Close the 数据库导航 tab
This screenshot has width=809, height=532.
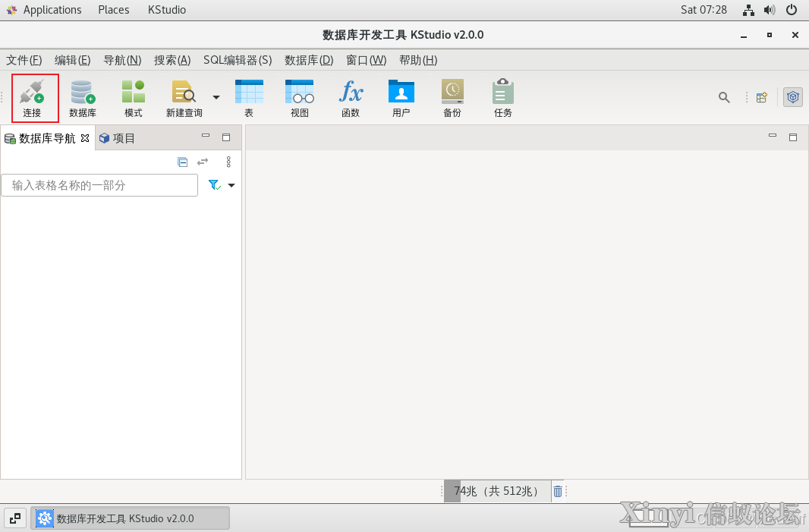pyautogui.click(x=85, y=138)
